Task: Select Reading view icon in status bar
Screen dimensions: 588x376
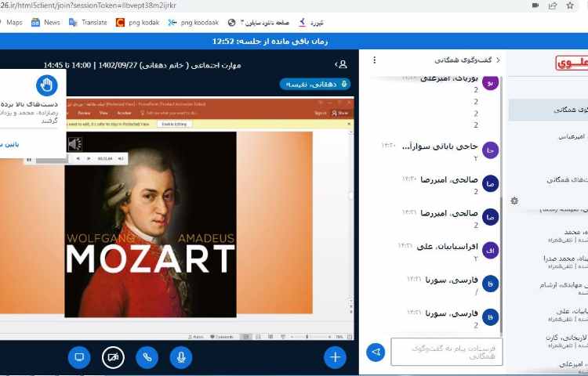Action: [x=270, y=337]
